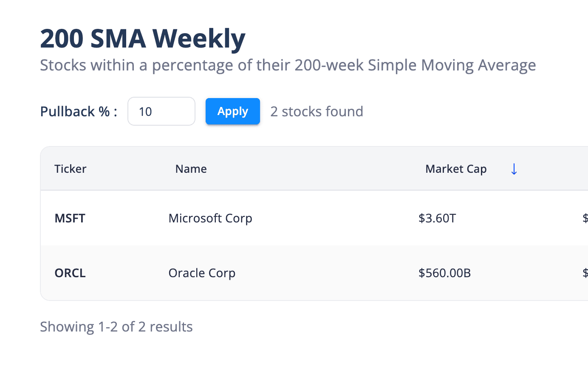588x371 pixels.
Task: Click the 2 stocks found label
Action: 316,111
